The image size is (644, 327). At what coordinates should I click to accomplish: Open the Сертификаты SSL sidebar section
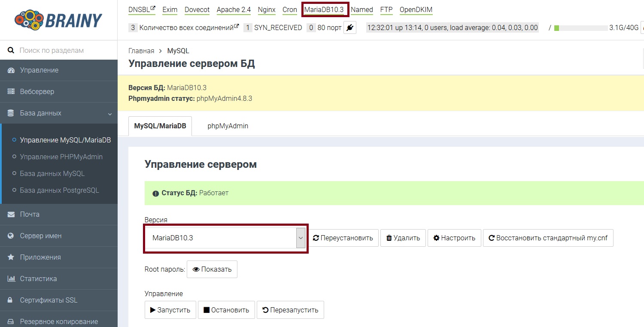click(x=49, y=300)
